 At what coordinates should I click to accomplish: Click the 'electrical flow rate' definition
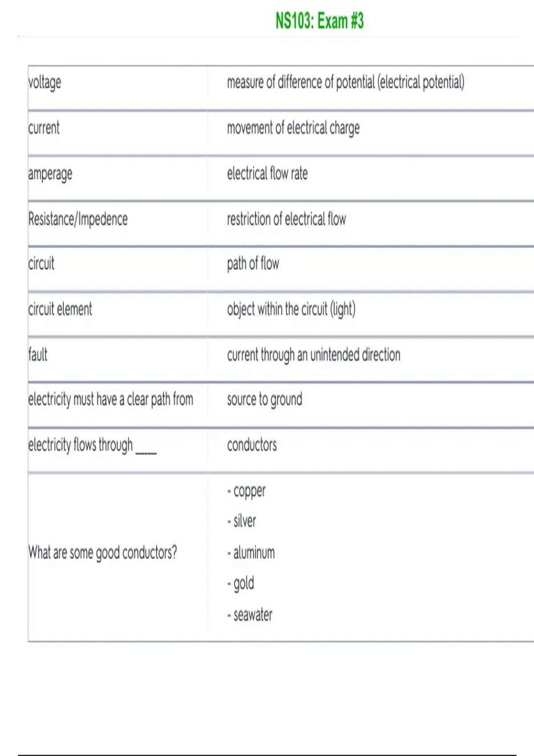point(267,173)
